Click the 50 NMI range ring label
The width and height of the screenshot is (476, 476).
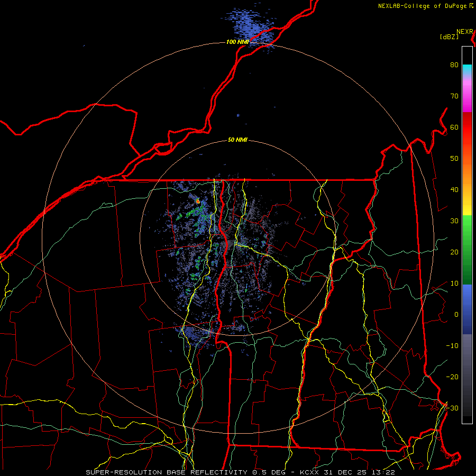(x=237, y=140)
